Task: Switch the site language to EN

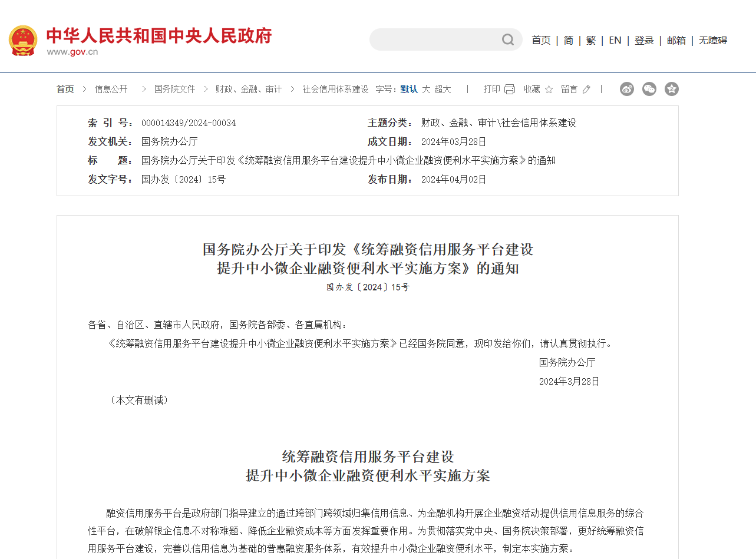Action: [x=615, y=40]
